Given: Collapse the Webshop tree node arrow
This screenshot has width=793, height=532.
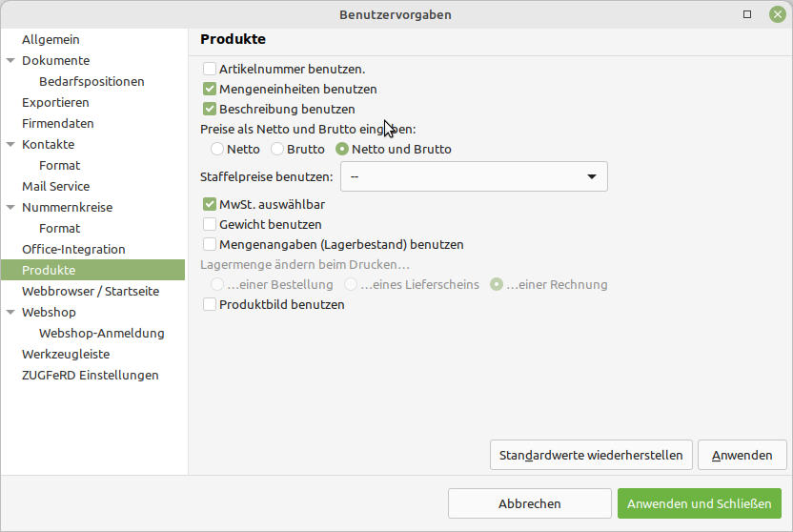Looking at the screenshot, I should coord(10,313).
